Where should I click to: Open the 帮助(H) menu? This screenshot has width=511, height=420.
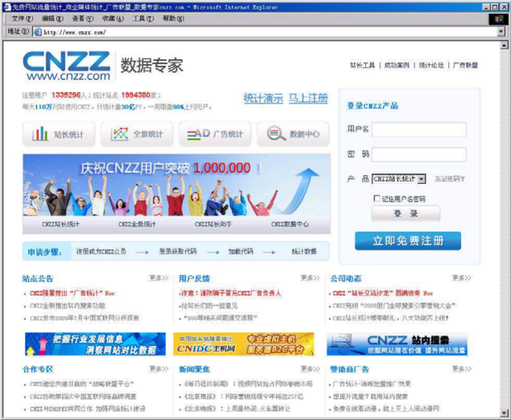point(173,19)
